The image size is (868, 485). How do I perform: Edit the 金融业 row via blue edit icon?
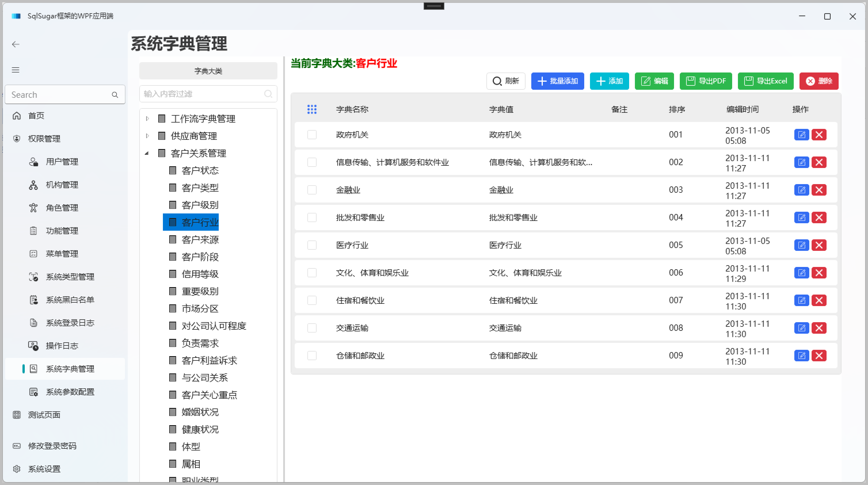coord(801,190)
